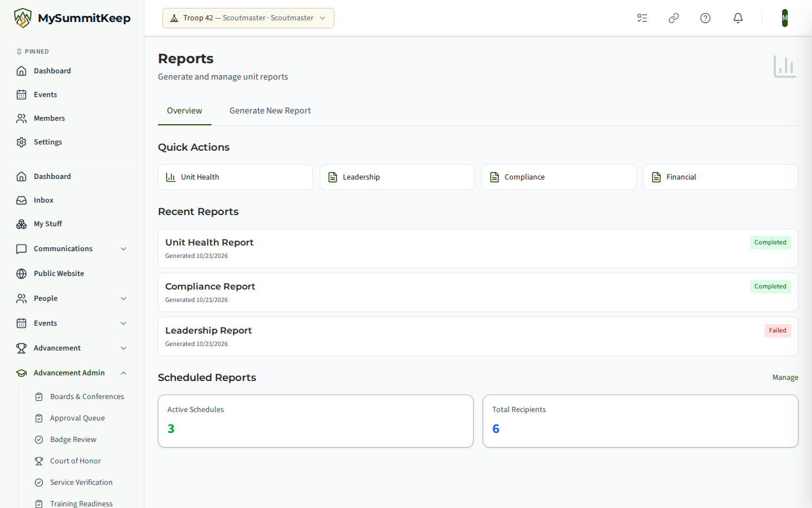Click the Court of Honor trophy icon
The width and height of the screenshot is (812, 508).
pos(39,461)
